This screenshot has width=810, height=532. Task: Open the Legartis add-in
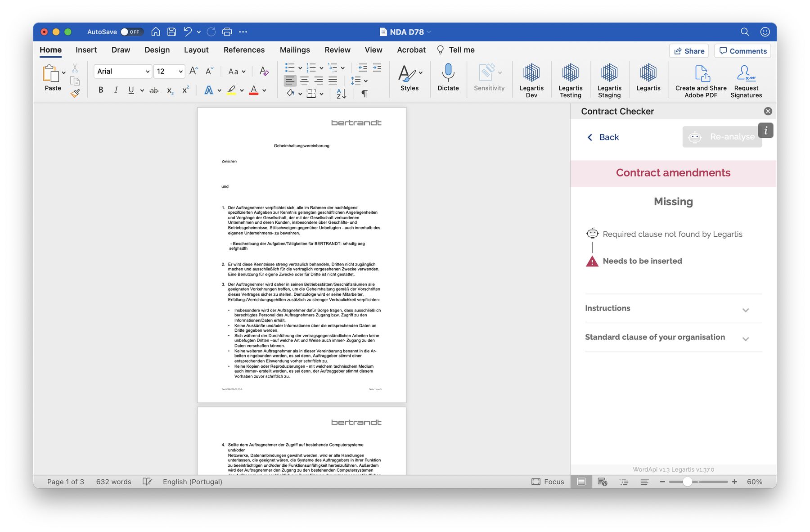click(x=648, y=77)
